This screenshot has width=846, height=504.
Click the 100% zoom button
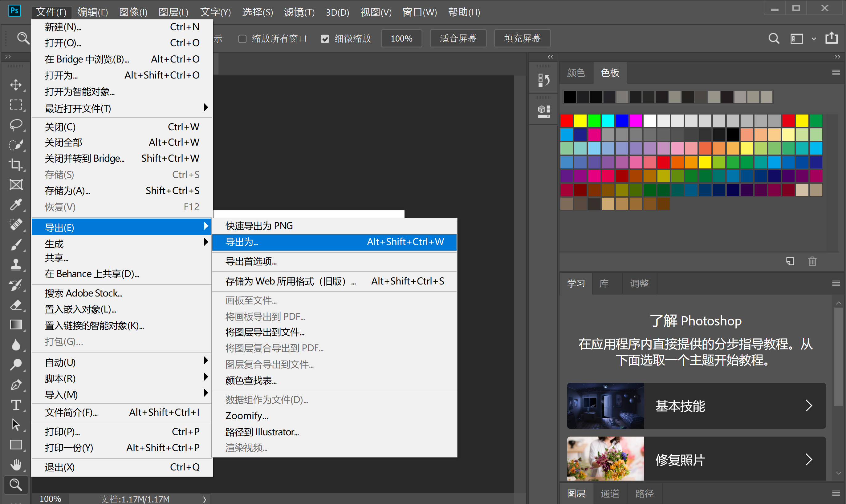(401, 38)
